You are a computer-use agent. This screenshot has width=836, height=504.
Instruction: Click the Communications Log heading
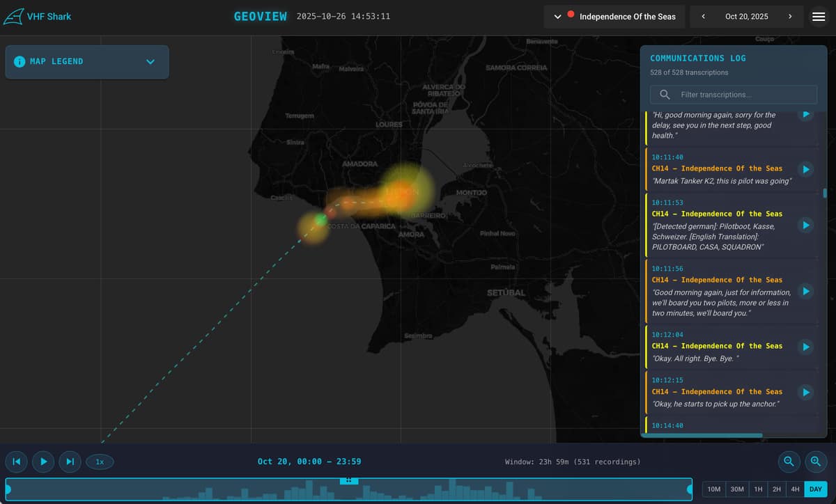(x=698, y=58)
